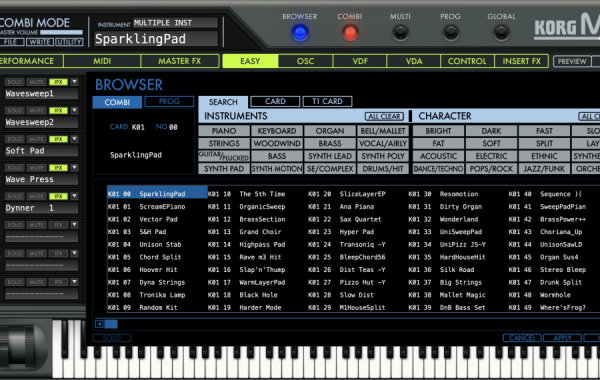Filter by JAZZ/FUNK character
Image resolution: width=600 pixels, height=380 pixels.
point(544,169)
